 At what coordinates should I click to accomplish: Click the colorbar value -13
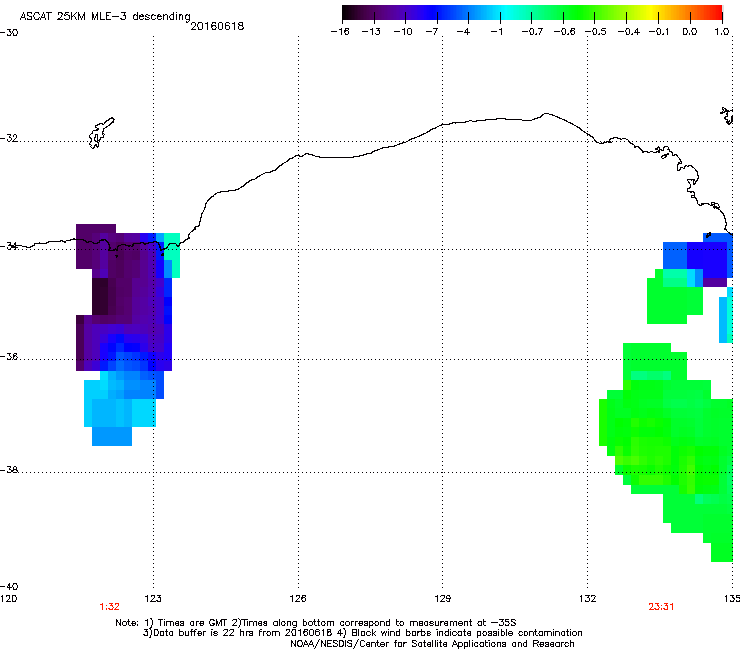(371, 32)
